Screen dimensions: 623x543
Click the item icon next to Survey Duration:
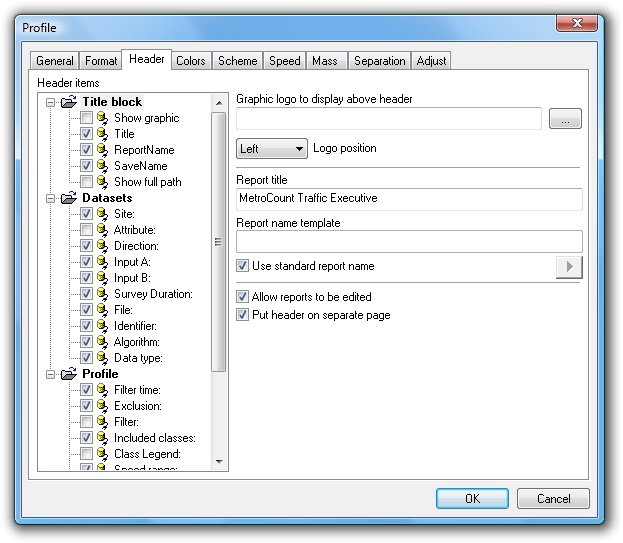click(x=103, y=294)
